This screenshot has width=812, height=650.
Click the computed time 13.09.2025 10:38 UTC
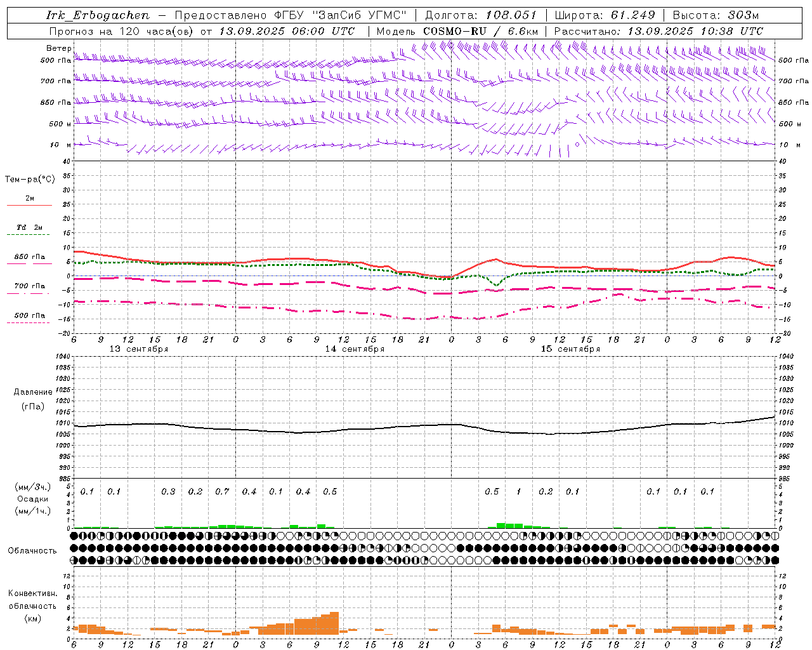click(695, 31)
